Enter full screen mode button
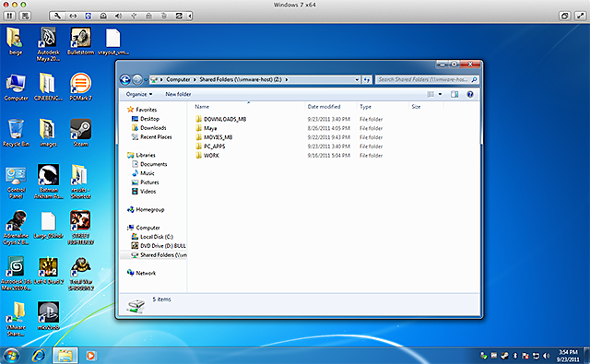Image resolution: width=590 pixels, height=364 pixels. pos(580,16)
